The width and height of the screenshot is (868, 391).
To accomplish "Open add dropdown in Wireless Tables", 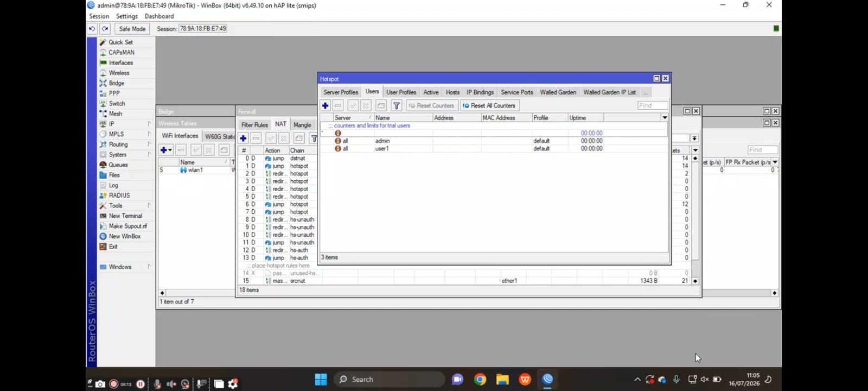I will [x=166, y=150].
